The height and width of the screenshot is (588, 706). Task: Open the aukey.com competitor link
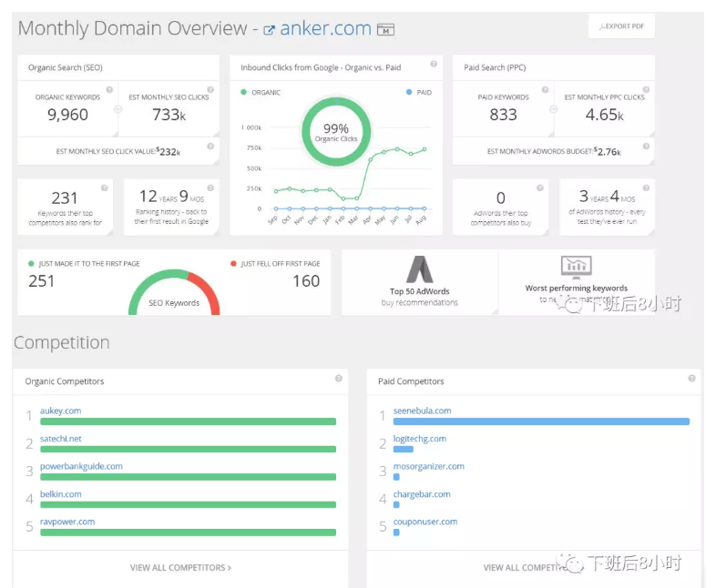click(x=60, y=411)
